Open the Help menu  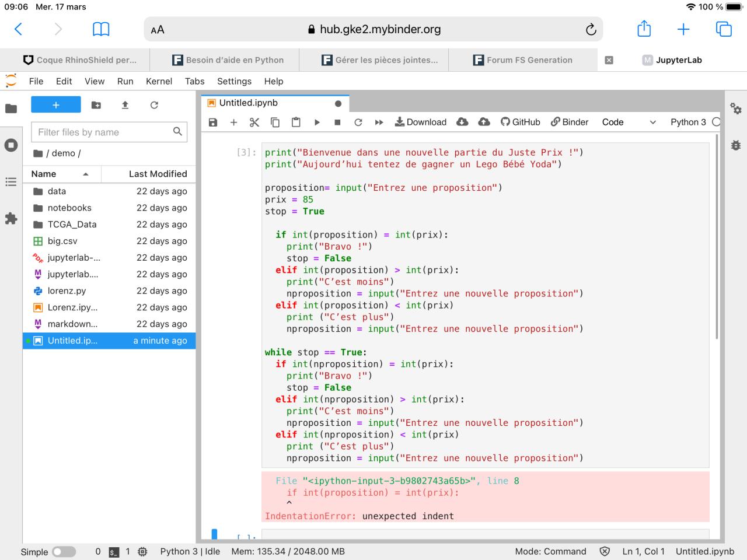(x=274, y=81)
